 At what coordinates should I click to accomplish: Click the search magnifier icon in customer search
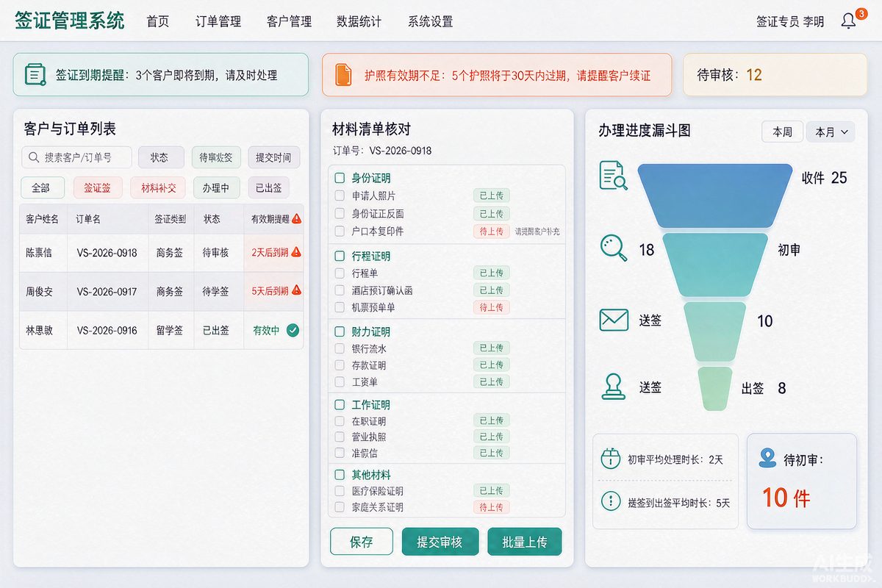click(x=34, y=157)
